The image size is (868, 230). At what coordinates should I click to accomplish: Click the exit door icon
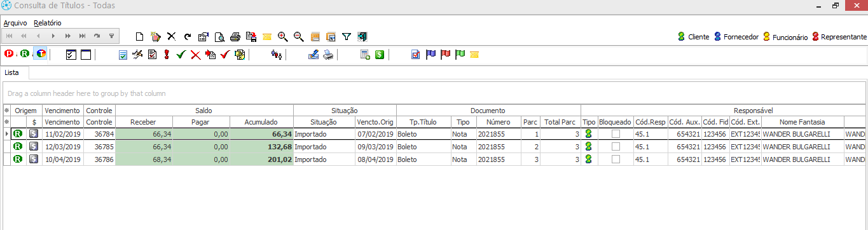pyautogui.click(x=362, y=36)
